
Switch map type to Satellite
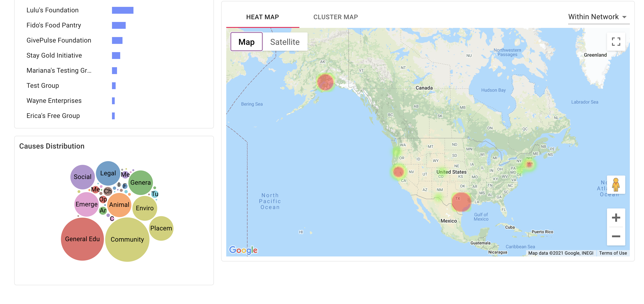click(x=285, y=42)
